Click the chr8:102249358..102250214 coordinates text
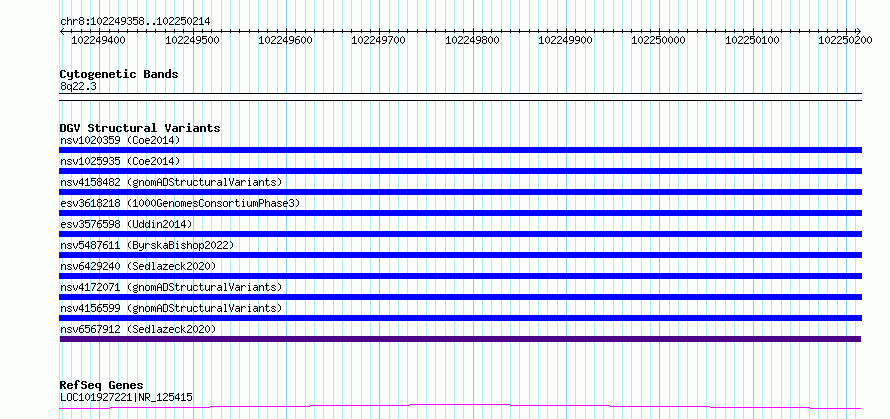This screenshot has width=890, height=419. (135, 22)
